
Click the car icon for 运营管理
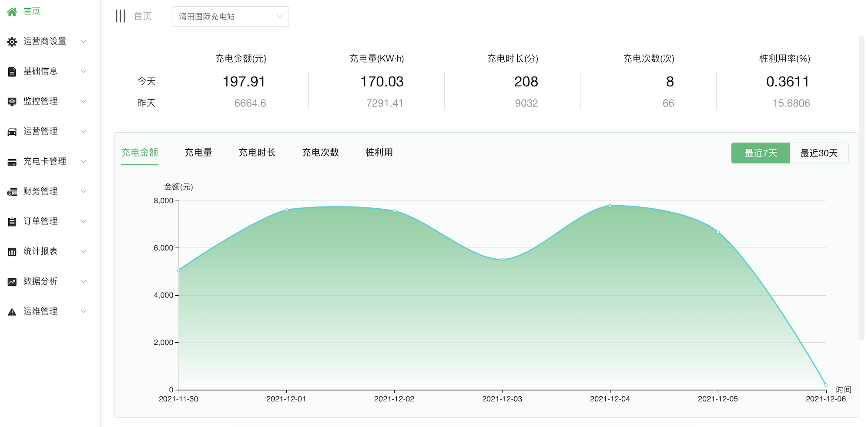[12, 132]
